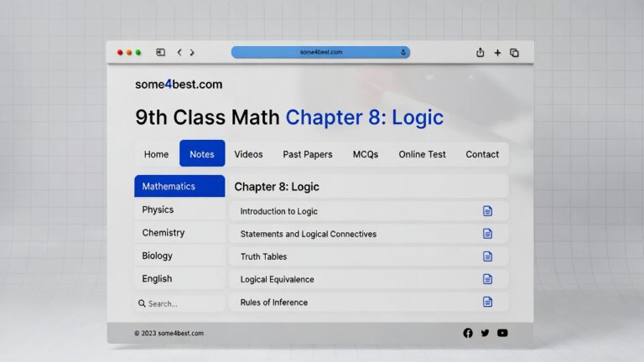Click the Chapter 8: Logic section header
Image resolution: width=644 pixels, height=362 pixels.
pyautogui.click(x=369, y=187)
